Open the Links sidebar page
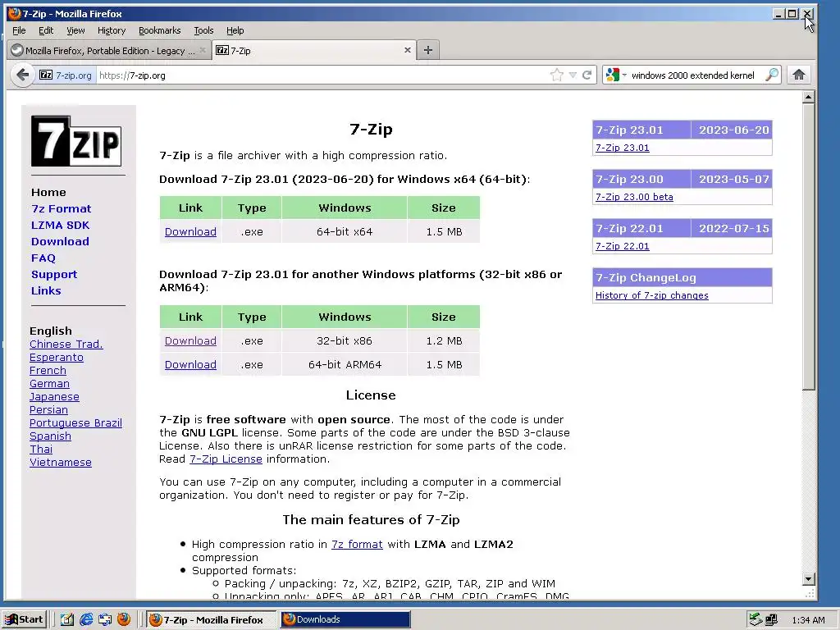840x630 pixels. coord(46,291)
